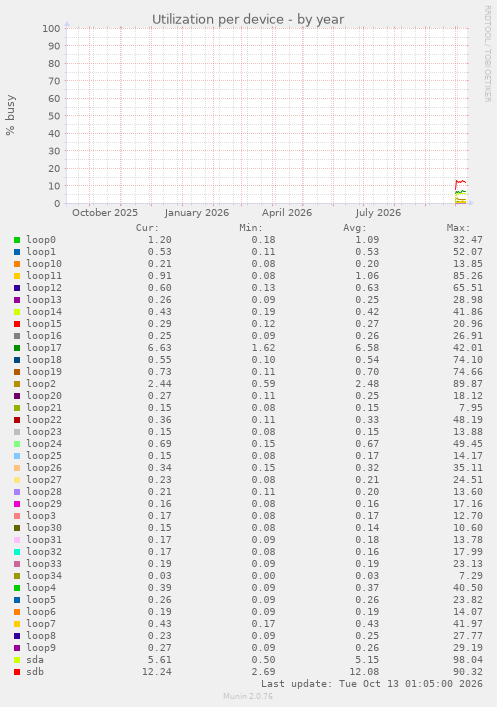
Task: Select the 'loop31' device label
Action: pos(44,540)
